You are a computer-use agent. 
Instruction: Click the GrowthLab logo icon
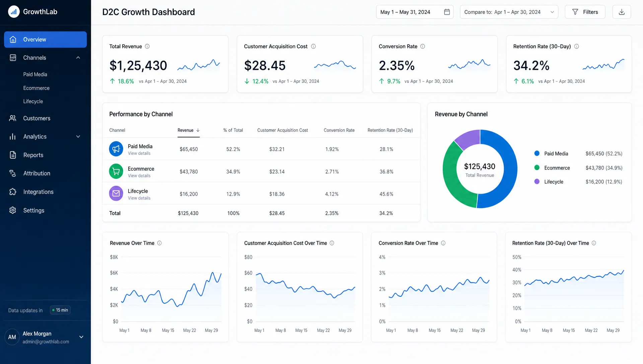(x=14, y=12)
